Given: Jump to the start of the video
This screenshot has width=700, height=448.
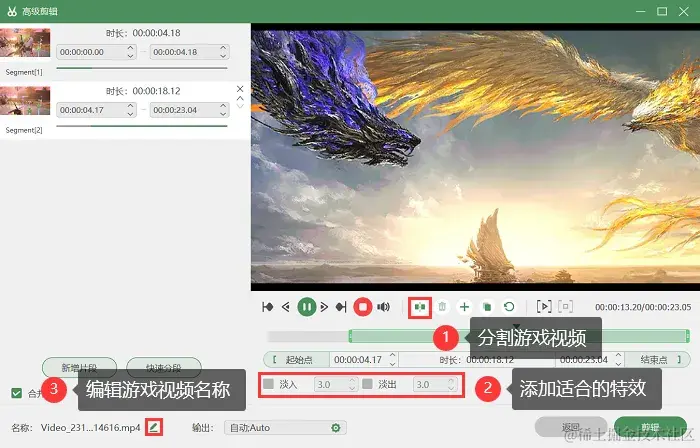Looking at the screenshot, I should click(268, 307).
